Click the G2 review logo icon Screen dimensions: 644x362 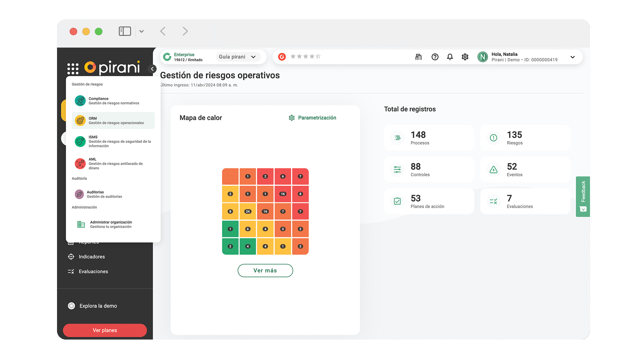click(x=282, y=57)
